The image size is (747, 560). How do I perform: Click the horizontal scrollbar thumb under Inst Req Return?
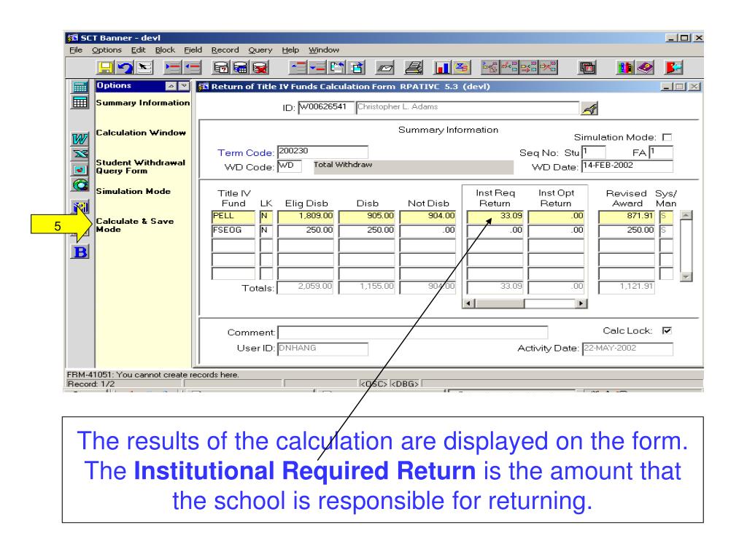[x=500, y=303]
